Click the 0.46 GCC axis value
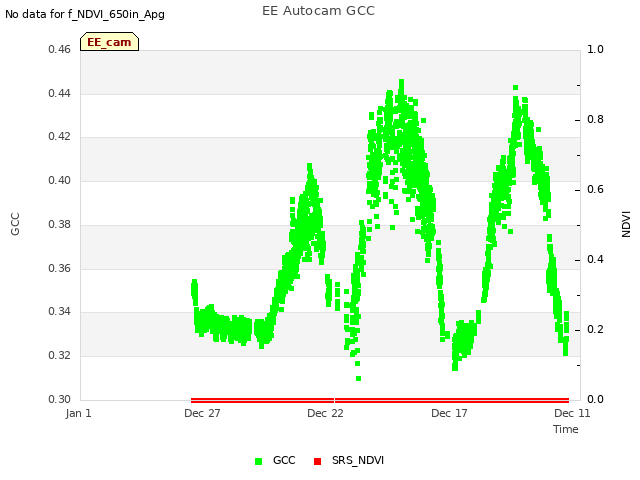The image size is (640, 480). 60,50
